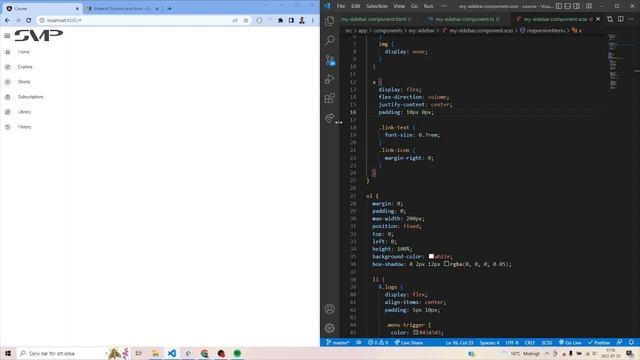Toggle the hamburger menu on the SMP page
This screenshot has height=360, width=640.
[x=7, y=36]
